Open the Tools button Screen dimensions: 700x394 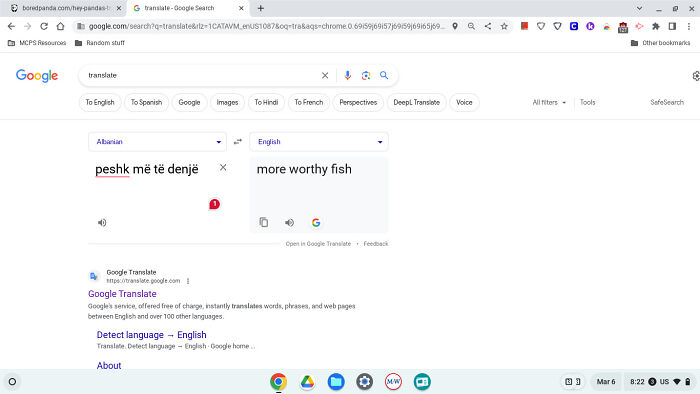588,102
